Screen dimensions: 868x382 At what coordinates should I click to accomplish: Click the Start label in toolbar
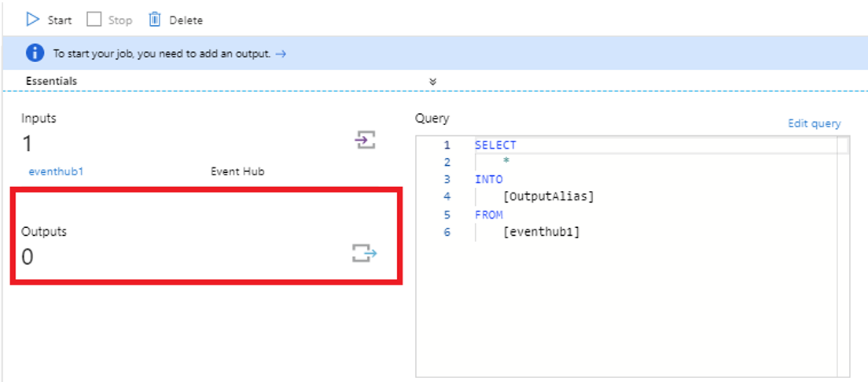tap(59, 20)
